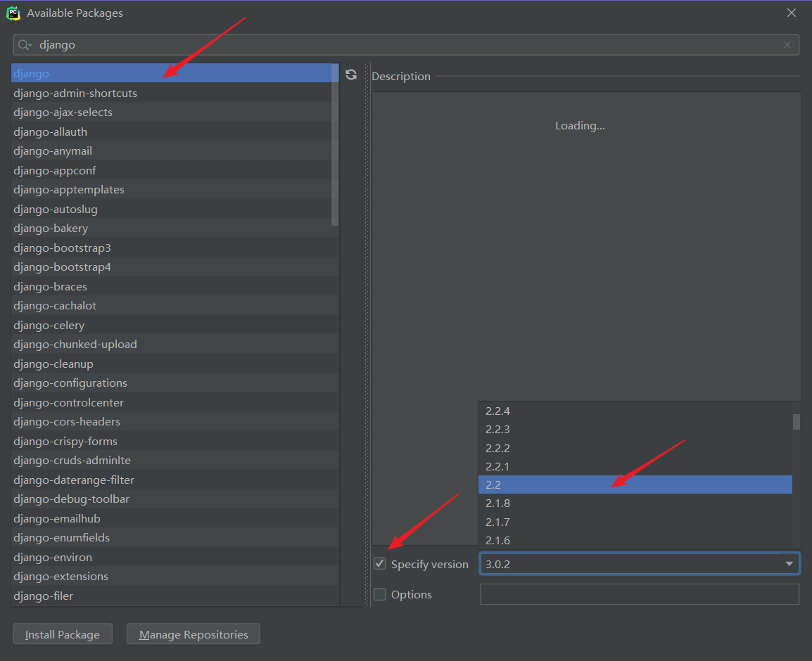812x661 pixels.
Task: Select django-crispy-forms package
Action: 175,441
